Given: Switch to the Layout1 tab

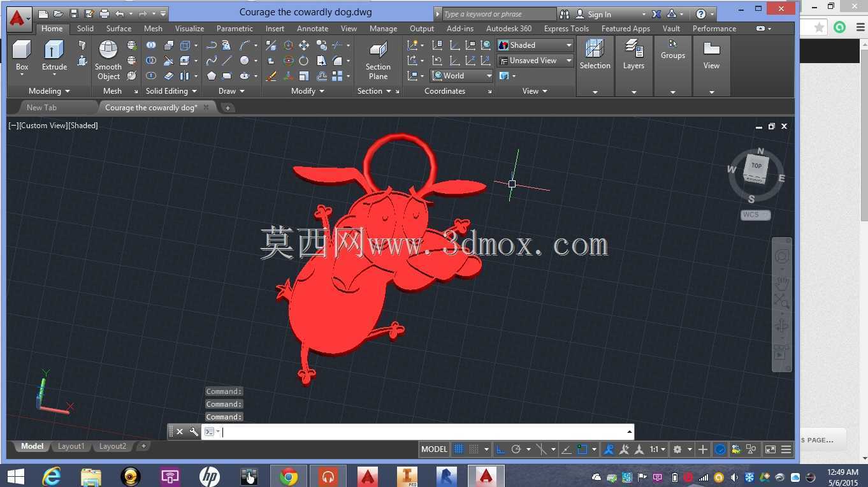Looking at the screenshot, I should [71, 446].
